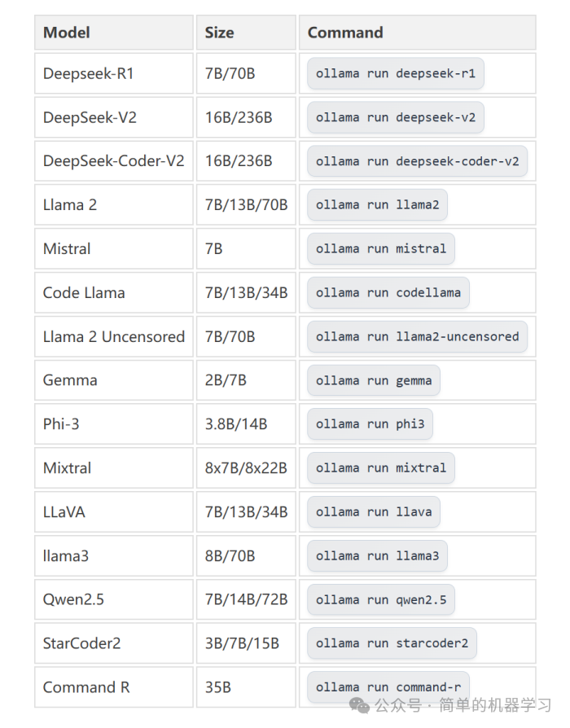Select the "ollama run deepseek-v2" code block

point(396,117)
